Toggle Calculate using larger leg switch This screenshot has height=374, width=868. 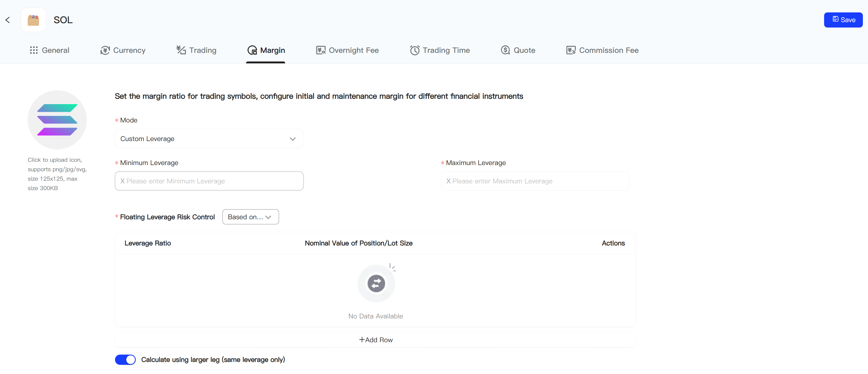[125, 360]
